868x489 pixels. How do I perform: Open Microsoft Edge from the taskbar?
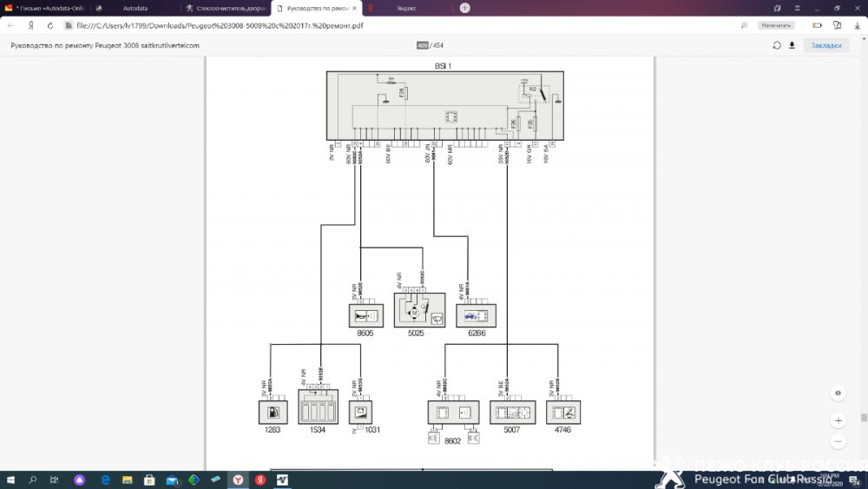[105, 479]
